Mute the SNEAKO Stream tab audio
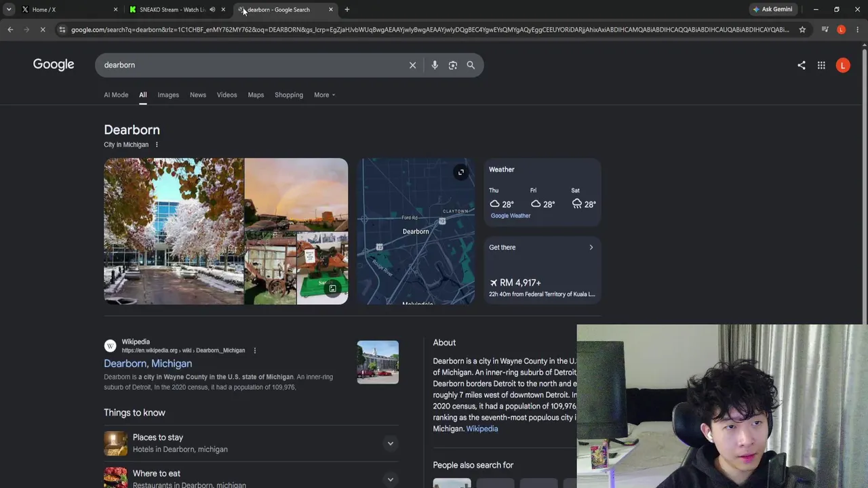 click(x=212, y=9)
